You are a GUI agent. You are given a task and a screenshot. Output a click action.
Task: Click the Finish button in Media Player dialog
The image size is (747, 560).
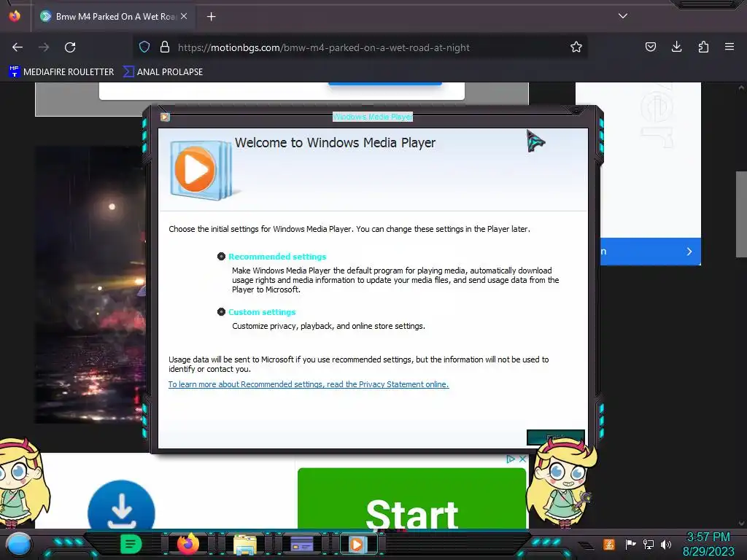555,437
